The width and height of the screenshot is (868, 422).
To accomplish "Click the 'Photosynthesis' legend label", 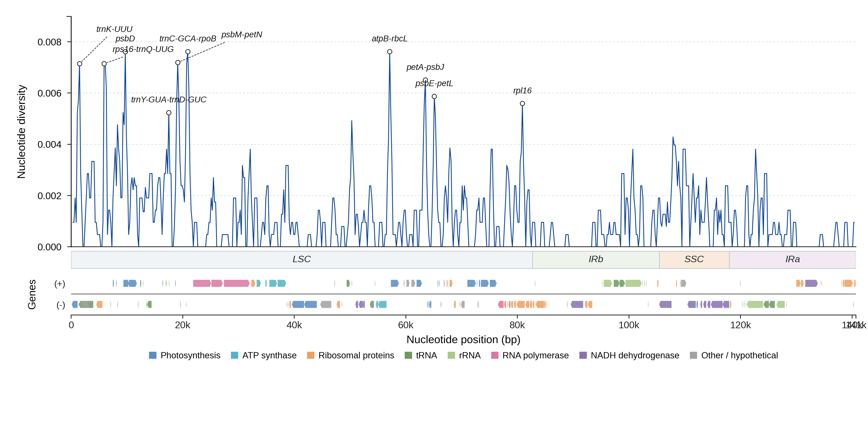I will [x=190, y=355].
